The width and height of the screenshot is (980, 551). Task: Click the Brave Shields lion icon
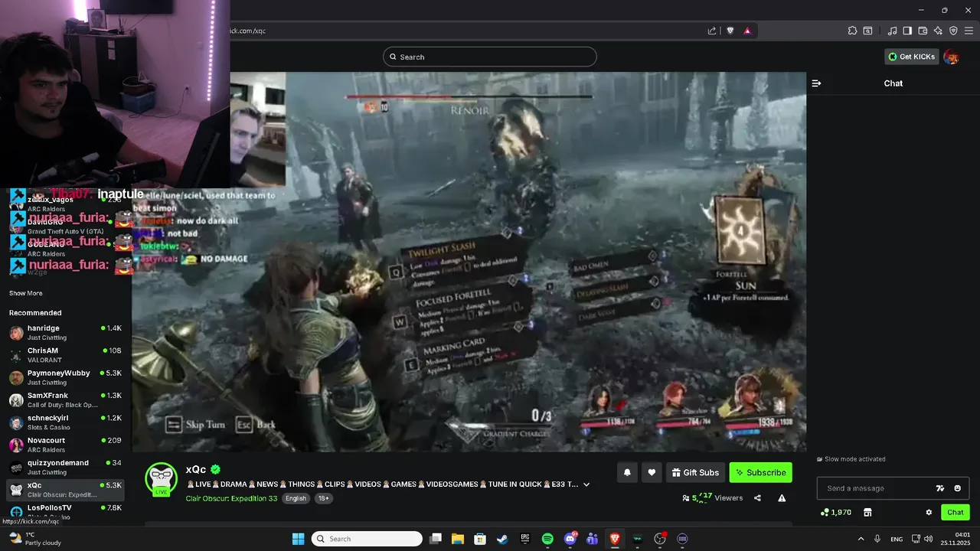730,31
